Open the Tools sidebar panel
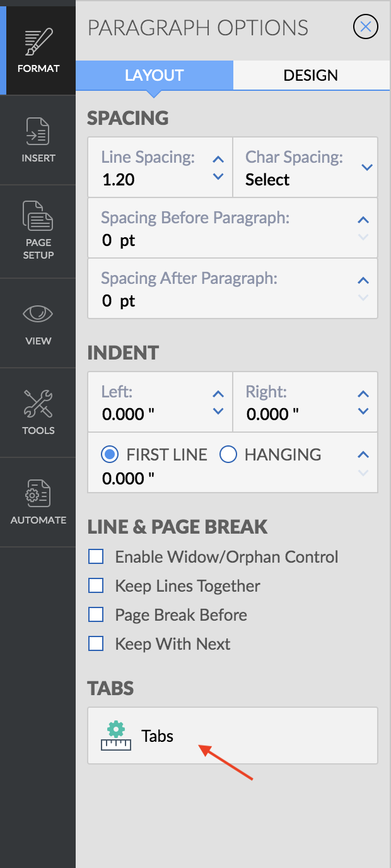 (38, 413)
